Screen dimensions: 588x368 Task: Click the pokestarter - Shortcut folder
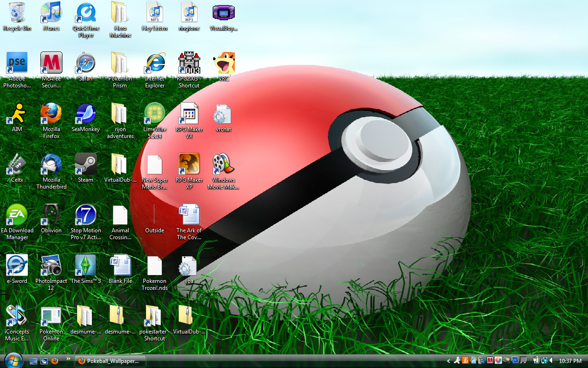155,323
